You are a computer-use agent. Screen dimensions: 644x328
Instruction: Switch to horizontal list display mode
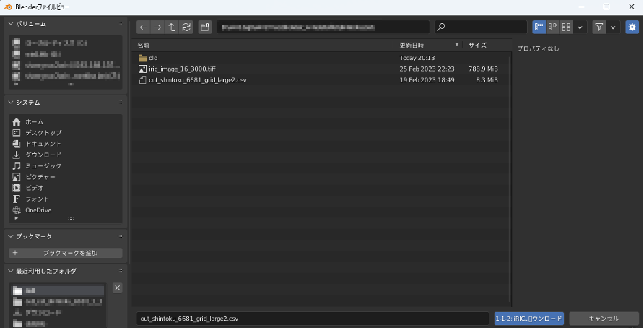pos(552,27)
